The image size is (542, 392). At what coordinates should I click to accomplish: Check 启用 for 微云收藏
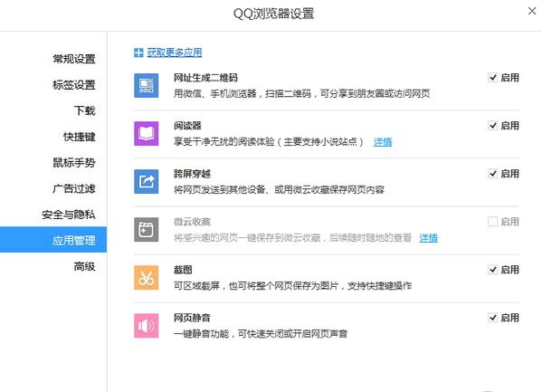click(x=492, y=222)
